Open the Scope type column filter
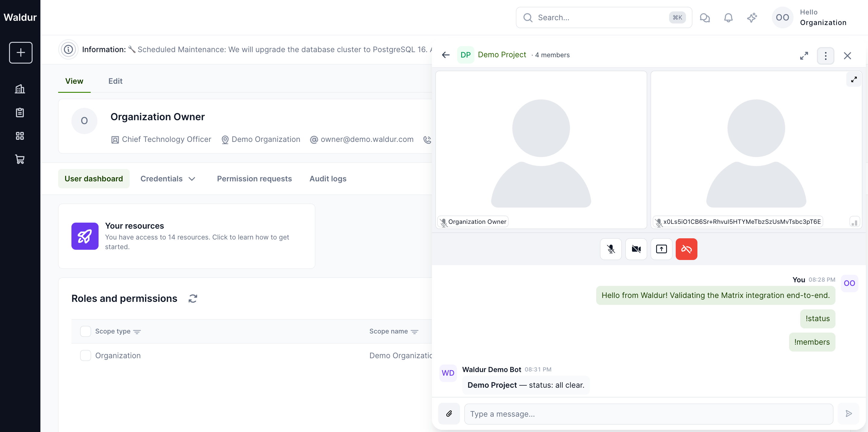 click(137, 332)
